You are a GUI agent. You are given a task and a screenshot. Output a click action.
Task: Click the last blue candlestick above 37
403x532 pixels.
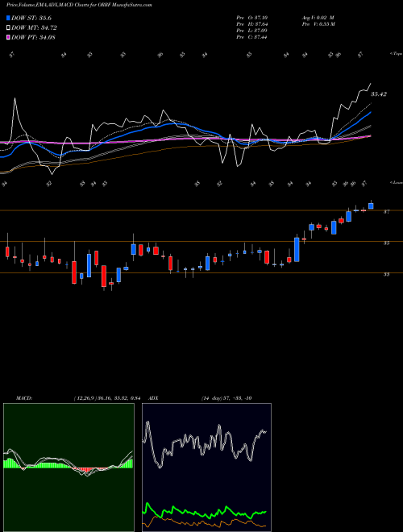pyautogui.click(x=371, y=206)
